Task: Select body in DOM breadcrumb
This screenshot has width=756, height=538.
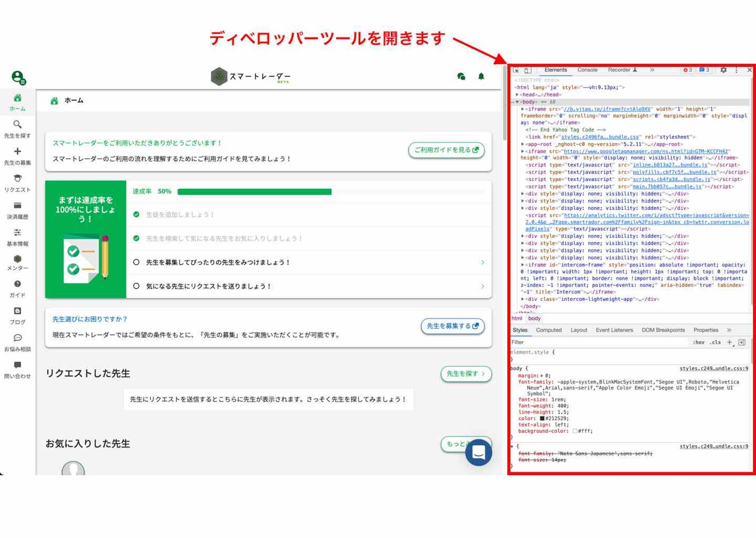Action: coord(534,318)
